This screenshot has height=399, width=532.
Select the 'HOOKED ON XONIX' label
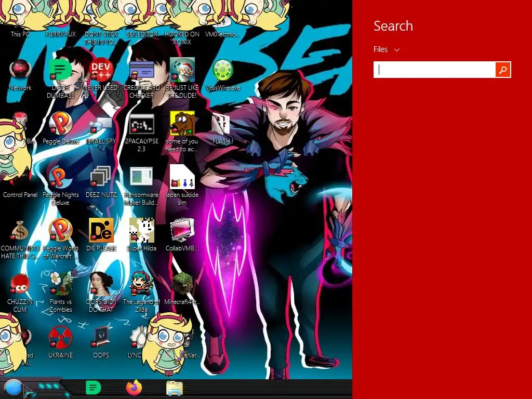tap(182, 37)
